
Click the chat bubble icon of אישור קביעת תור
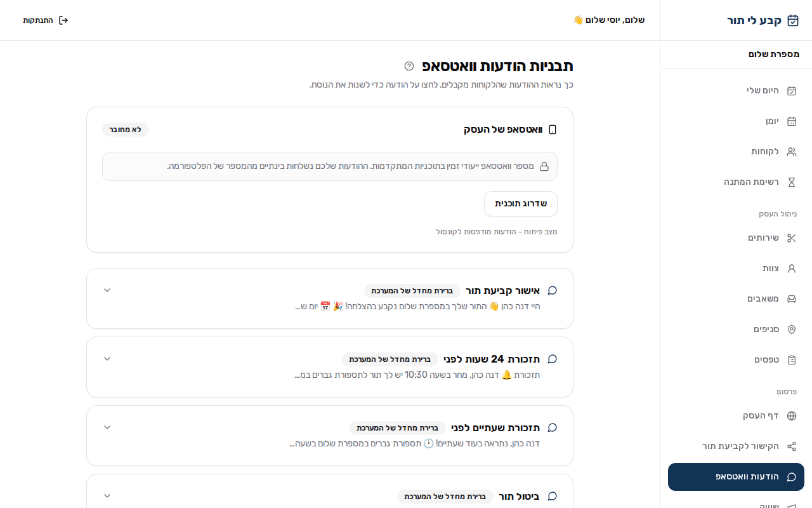coord(553,290)
